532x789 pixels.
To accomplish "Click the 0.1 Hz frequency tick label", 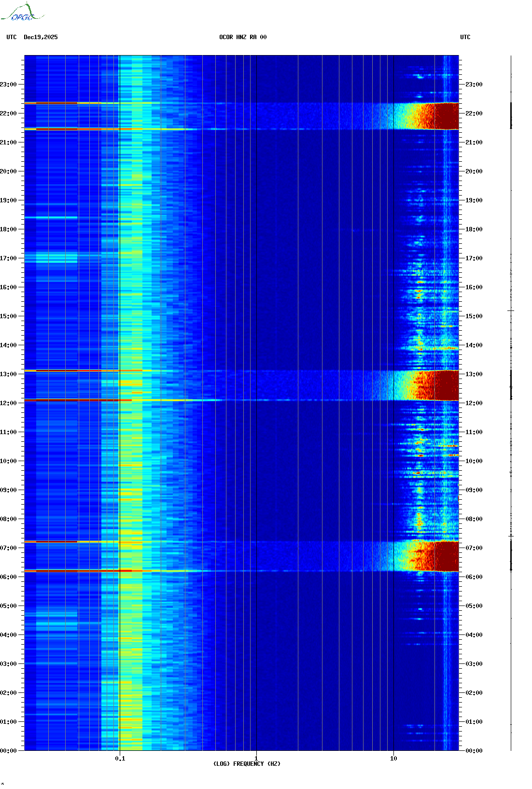I will [x=120, y=758].
